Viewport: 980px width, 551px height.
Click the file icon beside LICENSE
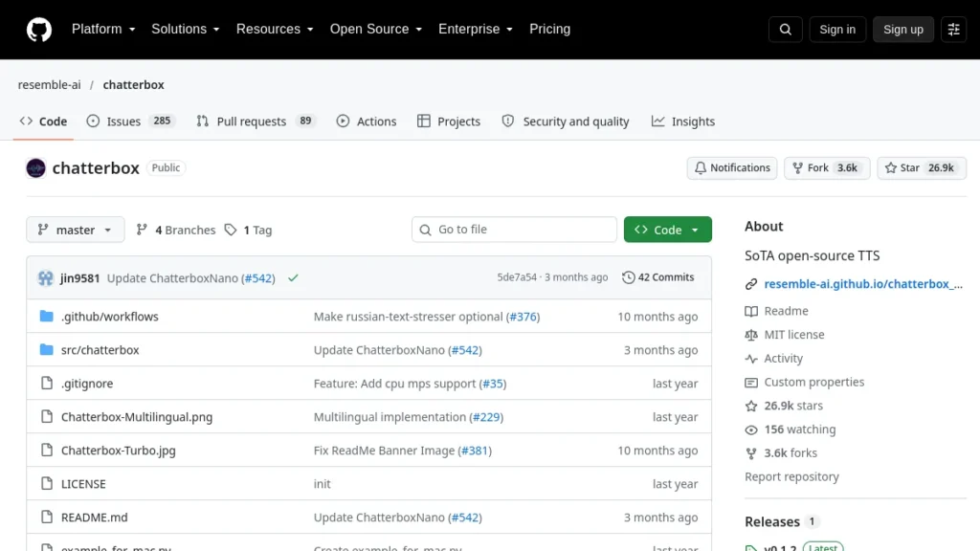click(46, 483)
